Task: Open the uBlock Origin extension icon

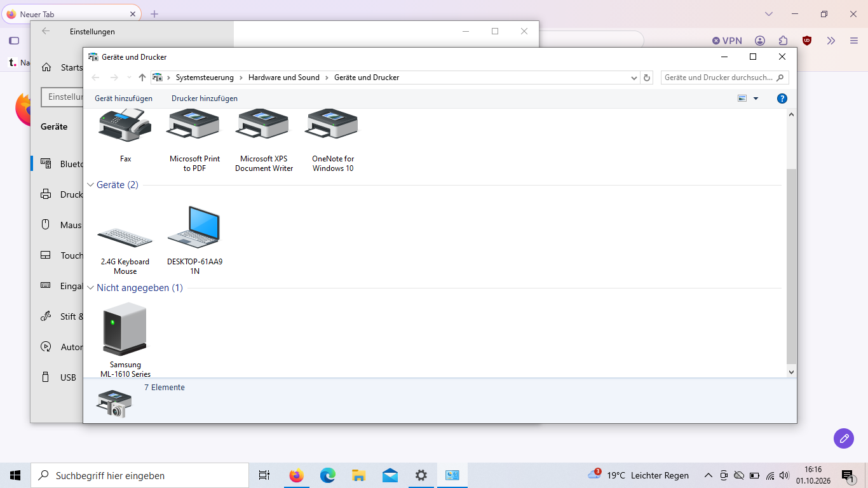Action: [x=807, y=41]
